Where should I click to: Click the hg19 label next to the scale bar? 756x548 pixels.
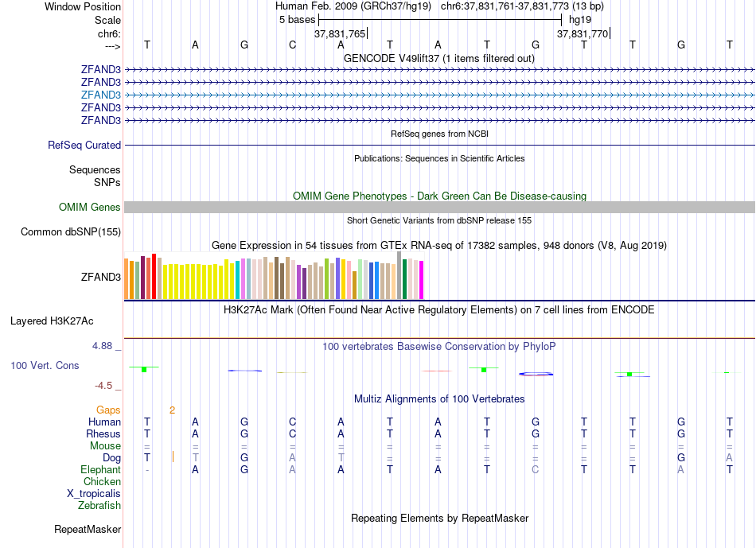(580, 20)
